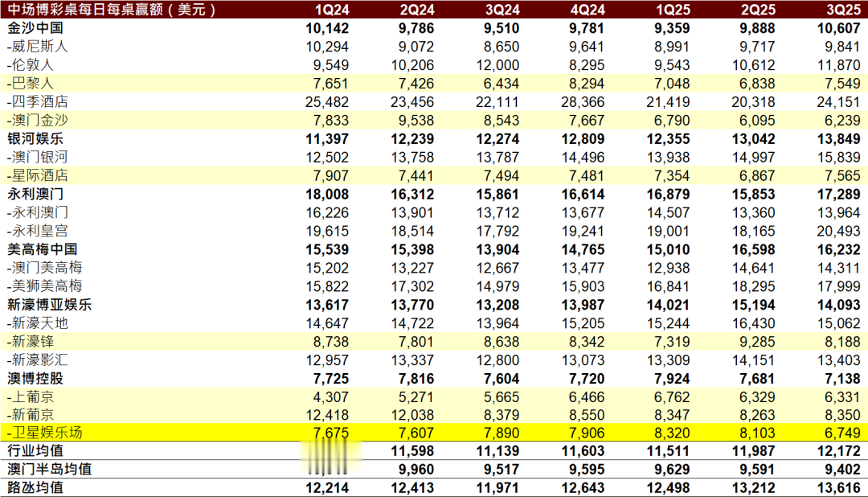The width and height of the screenshot is (868, 497).
Task: Click the 银河娱乐 row label
Action: click(35, 138)
